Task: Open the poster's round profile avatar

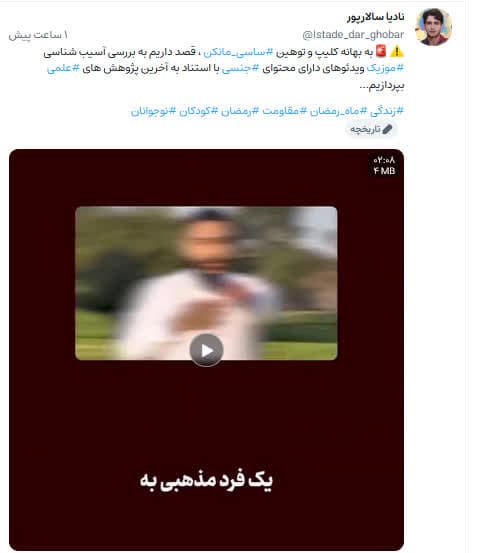Action: click(434, 27)
